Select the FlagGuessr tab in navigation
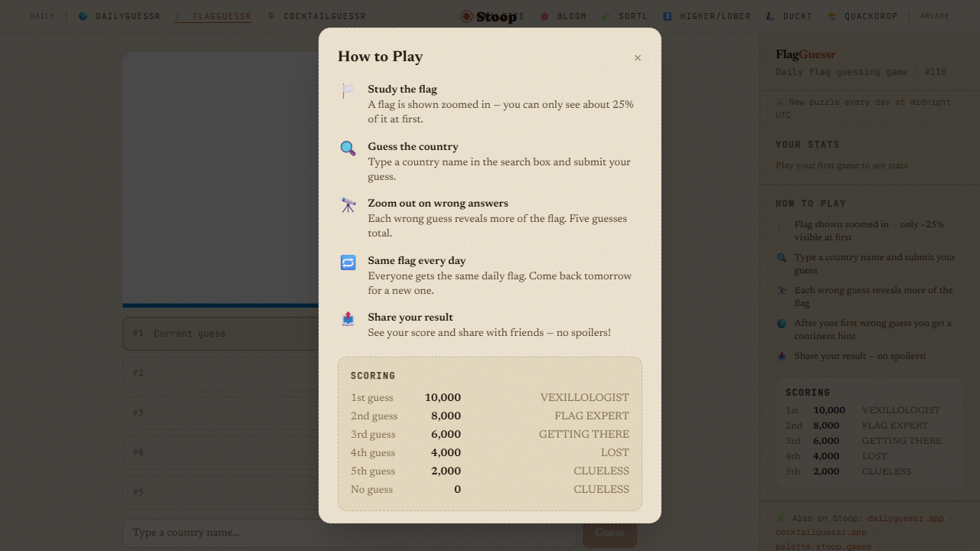980x551 pixels. coord(213,16)
